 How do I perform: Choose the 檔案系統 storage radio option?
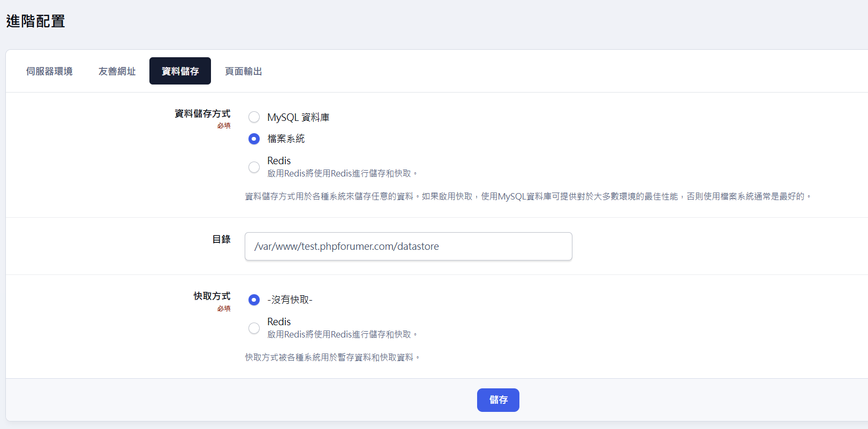click(x=254, y=139)
